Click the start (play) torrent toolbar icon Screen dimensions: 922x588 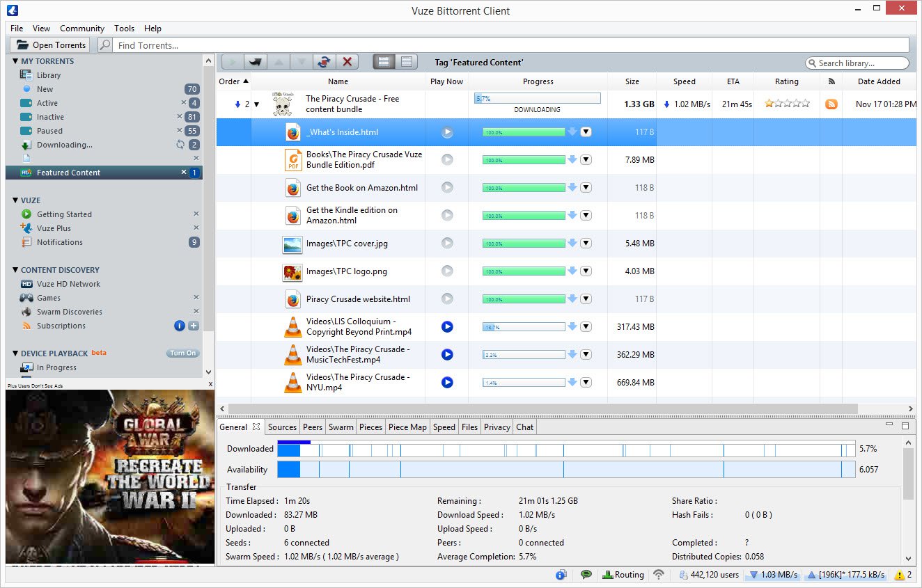click(x=233, y=62)
